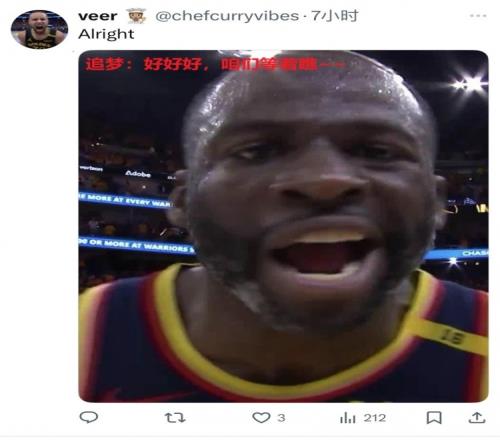Bookmark this tweet
Viewport: 500px width, 440px height.
pos(434,418)
